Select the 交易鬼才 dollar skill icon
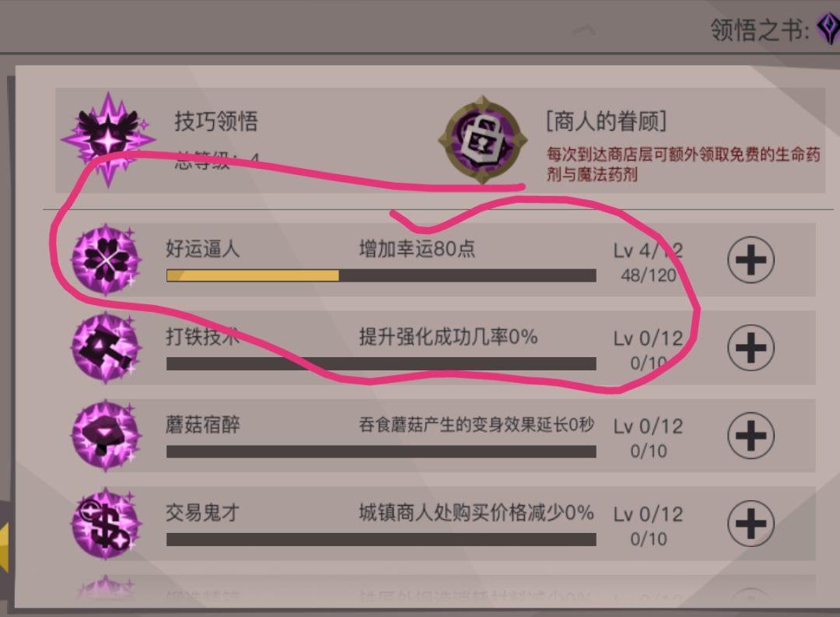This screenshot has width=840, height=617. coord(106,524)
